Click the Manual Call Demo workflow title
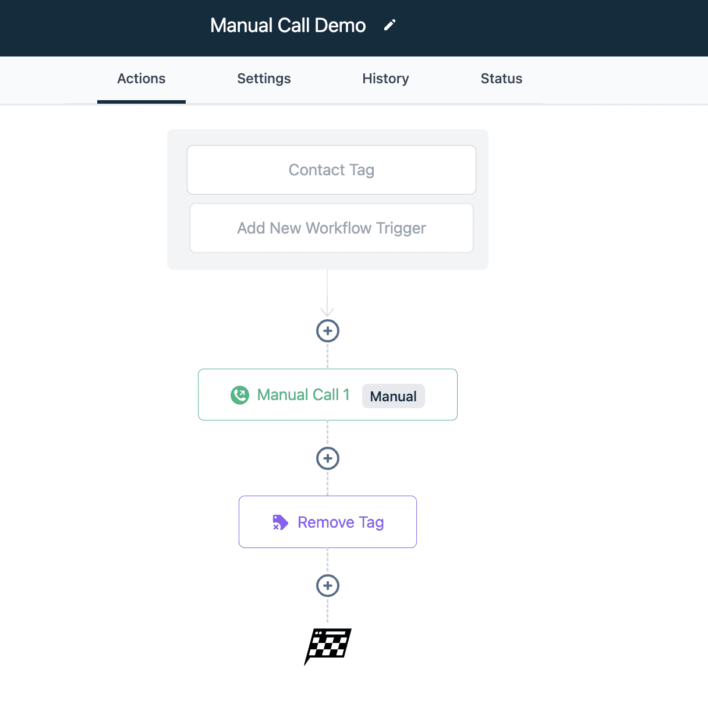Screen dimensions: 708x728 coord(288,26)
